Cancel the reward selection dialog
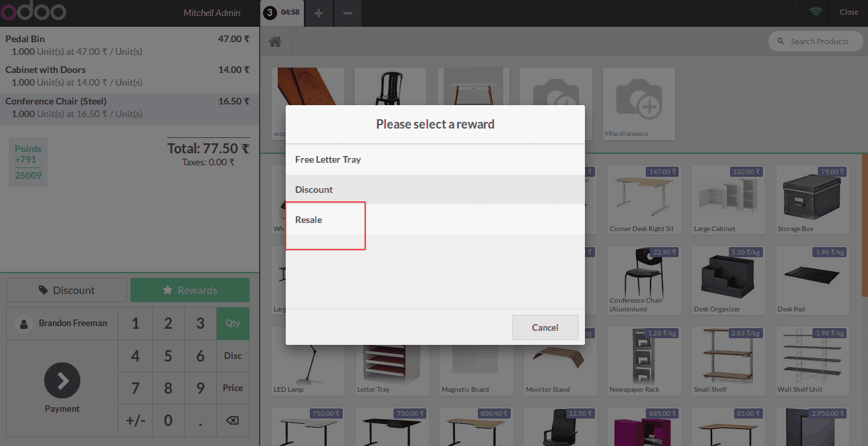This screenshot has height=446, width=868. 545,327
